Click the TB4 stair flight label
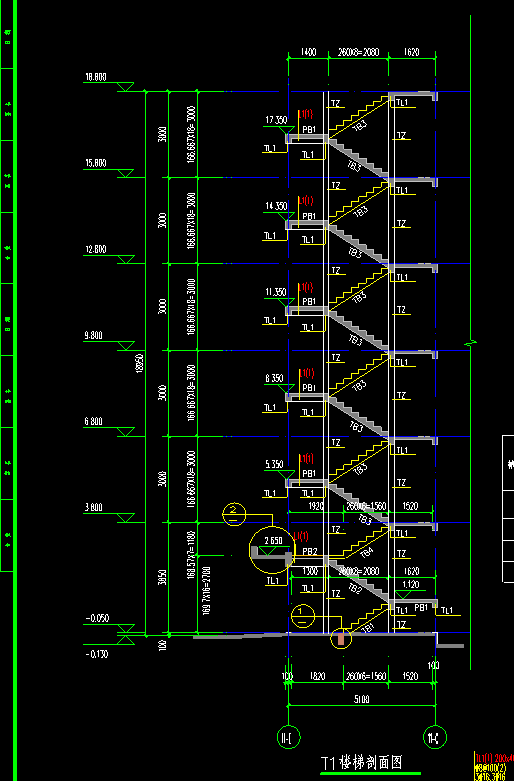 [x=366, y=553]
